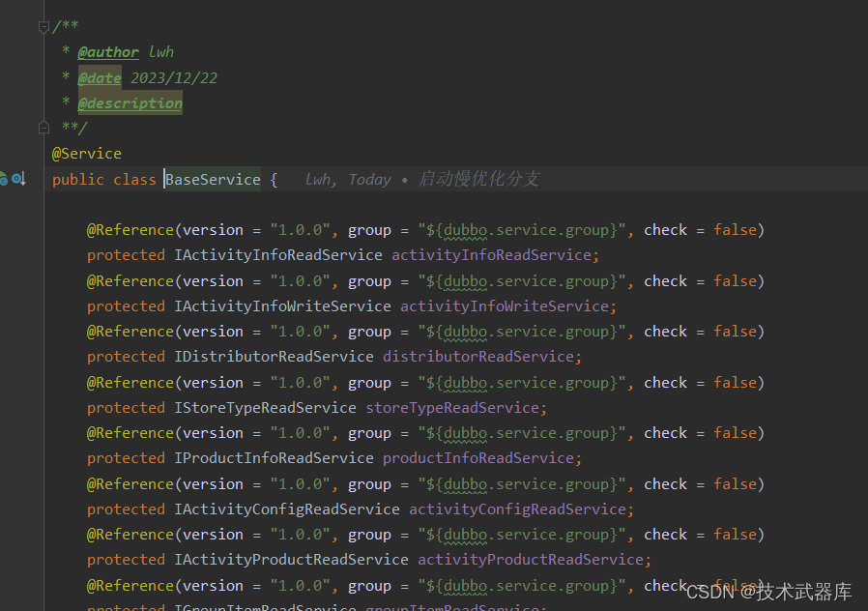Collapse the Javadoc comment fold marker at /**
868x611 pixels.
pos(43,26)
